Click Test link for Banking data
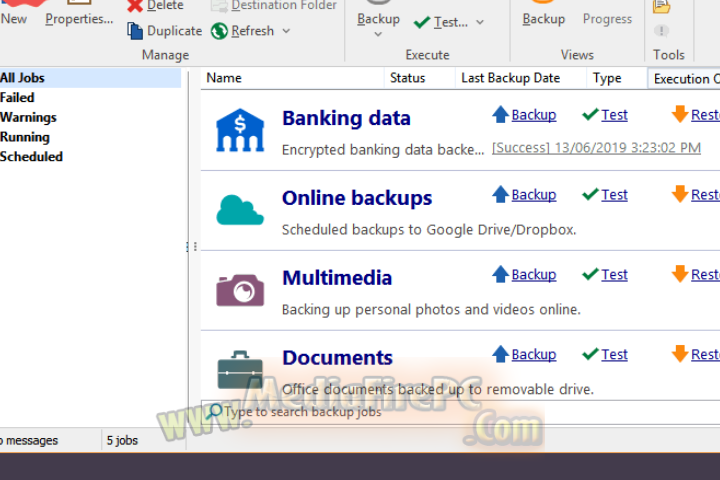720x480 pixels. (614, 115)
